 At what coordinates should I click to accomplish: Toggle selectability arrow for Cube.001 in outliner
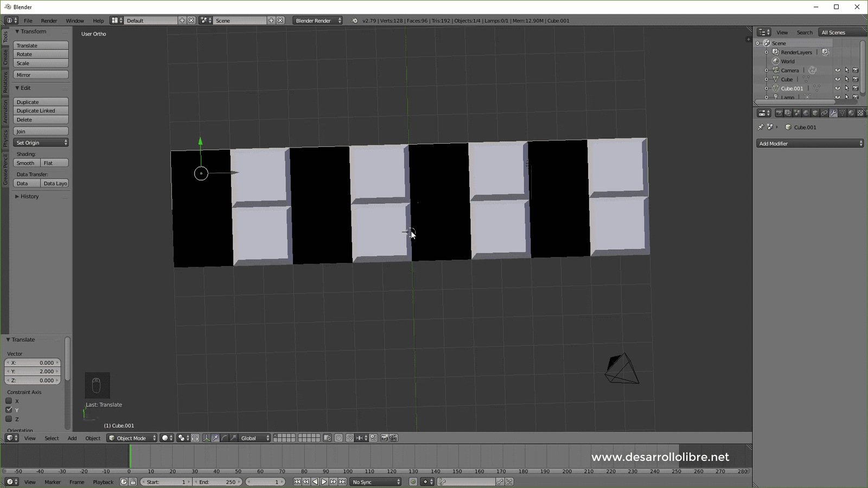tap(847, 88)
